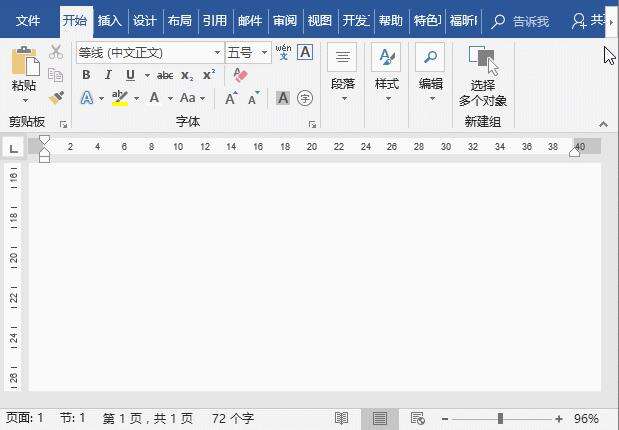The height and width of the screenshot is (430, 619).
Task: Click the right indent marker on ruler
Action: [x=574, y=152]
